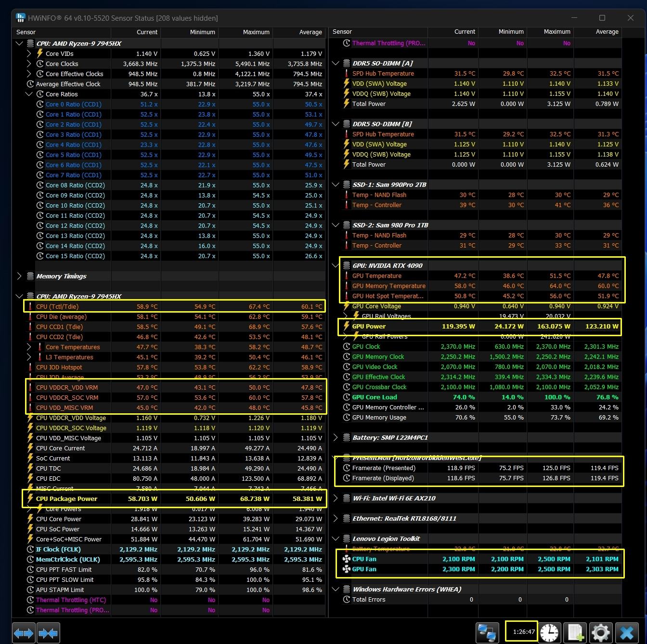The width and height of the screenshot is (647, 644).
Task: Open sensor settings gear icon
Action: [x=601, y=632]
